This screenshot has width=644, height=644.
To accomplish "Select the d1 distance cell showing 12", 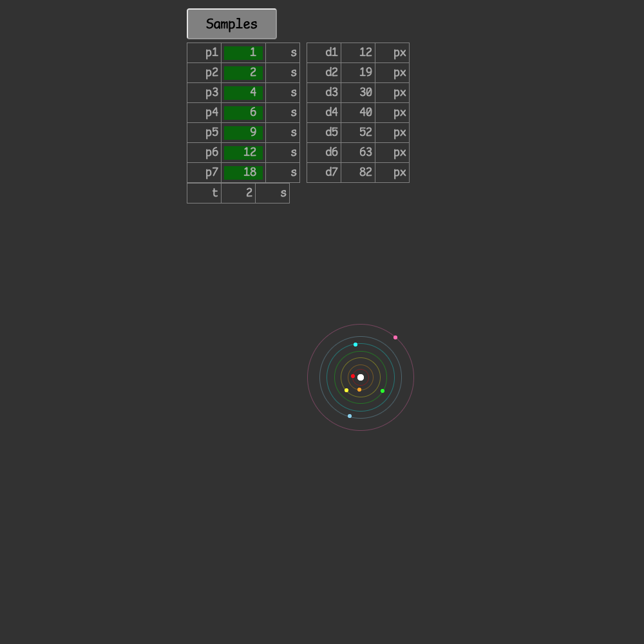I will (x=358, y=52).
